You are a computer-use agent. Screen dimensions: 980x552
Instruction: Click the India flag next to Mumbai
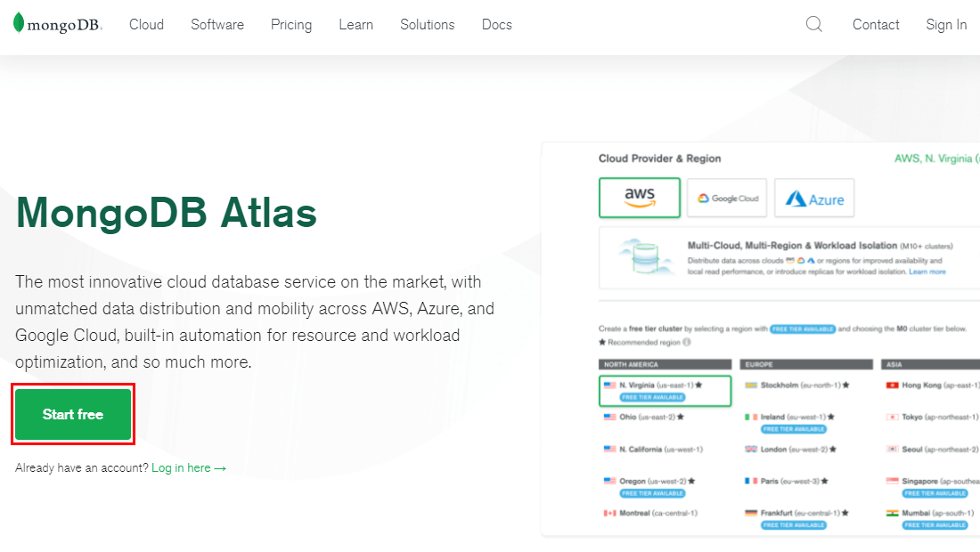(x=893, y=514)
